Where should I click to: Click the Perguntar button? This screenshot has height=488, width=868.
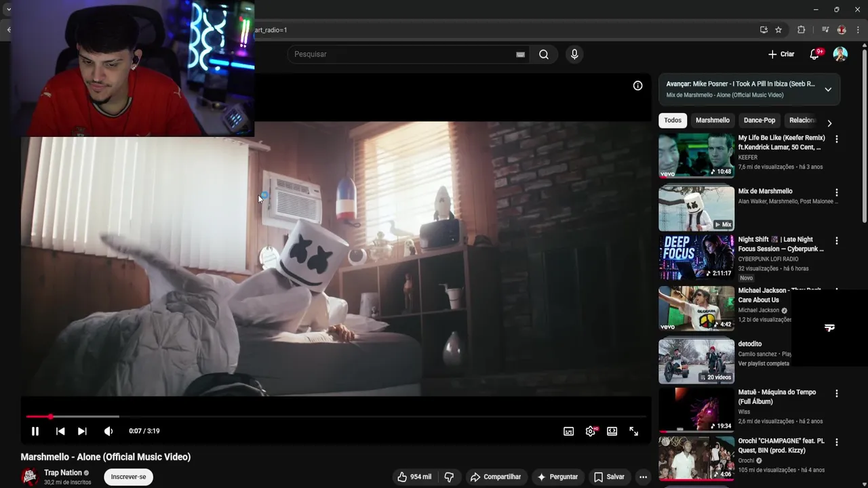click(557, 476)
